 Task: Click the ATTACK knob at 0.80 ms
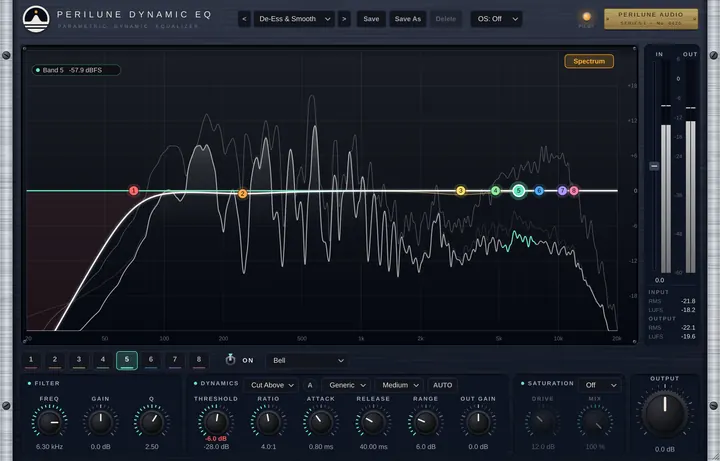pyautogui.click(x=321, y=422)
